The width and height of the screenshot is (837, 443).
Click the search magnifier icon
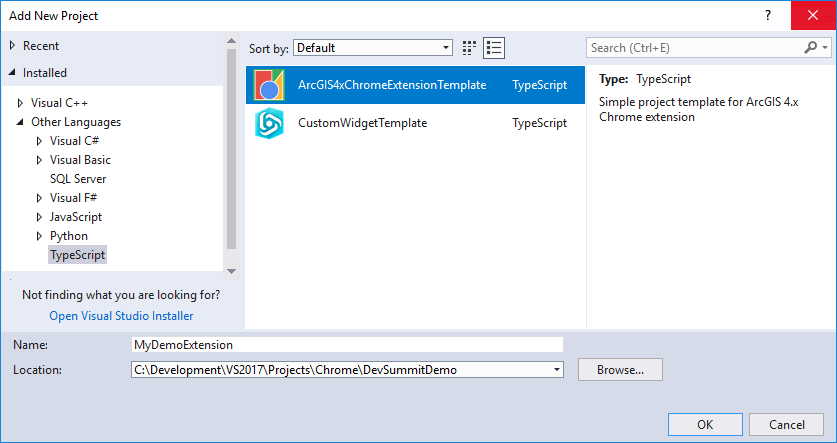pyautogui.click(x=810, y=48)
